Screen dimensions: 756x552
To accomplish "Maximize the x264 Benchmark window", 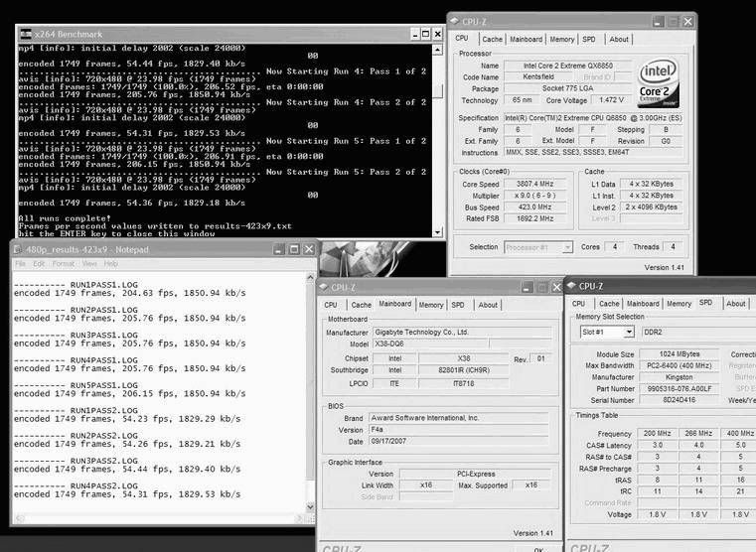I will (426, 34).
